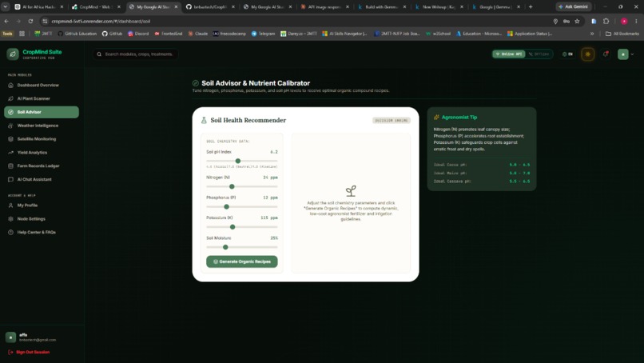Image resolution: width=644 pixels, height=363 pixels.
Task: Select Soil Advisor in the sidebar
Action: point(41,112)
